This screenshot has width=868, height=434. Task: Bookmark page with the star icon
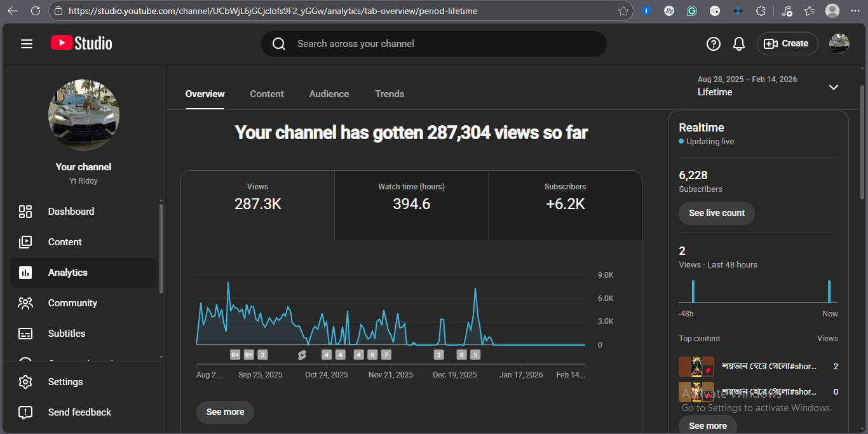[x=623, y=11]
